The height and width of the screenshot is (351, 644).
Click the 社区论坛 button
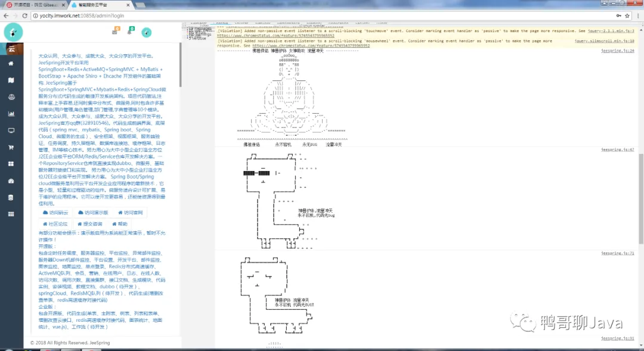(x=55, y=224)
